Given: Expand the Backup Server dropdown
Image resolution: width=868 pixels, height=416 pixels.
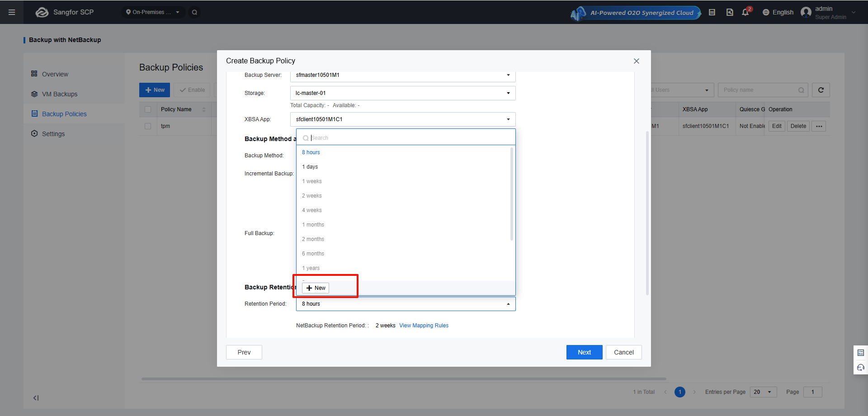Looking at the screenshot, I should click(403, 75).
